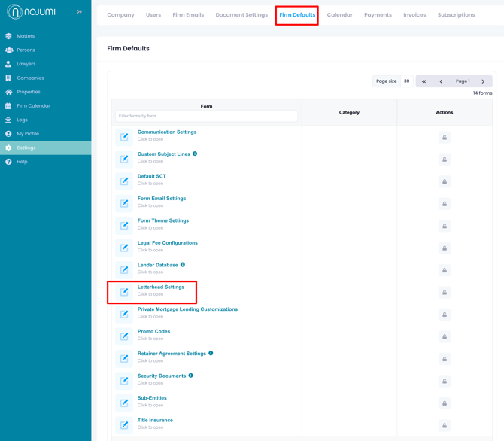The image size is (504, 441).
Task: Click the edit icon beside Communication Settings
Action: tap(124, 137)
